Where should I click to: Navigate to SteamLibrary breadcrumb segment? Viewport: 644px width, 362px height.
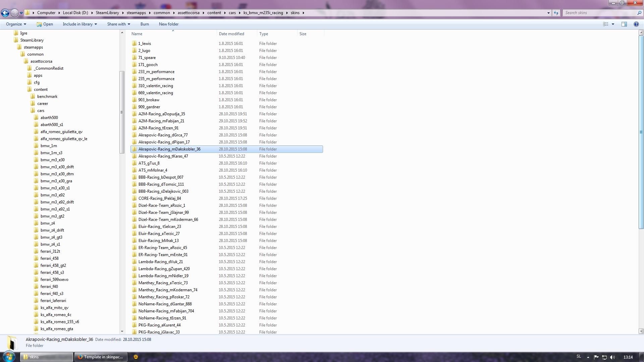(107, 13)
